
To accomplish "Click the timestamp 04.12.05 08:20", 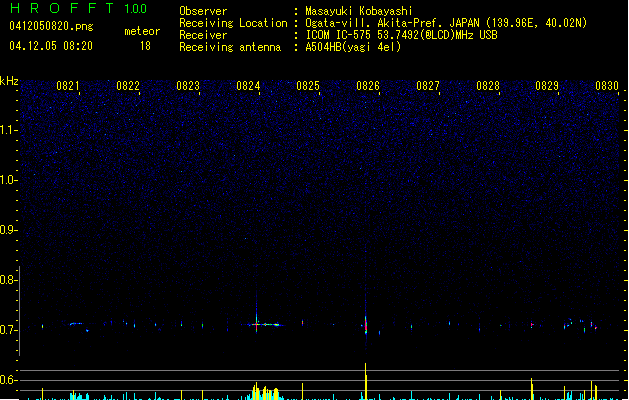I will click(x=51, y=46).
